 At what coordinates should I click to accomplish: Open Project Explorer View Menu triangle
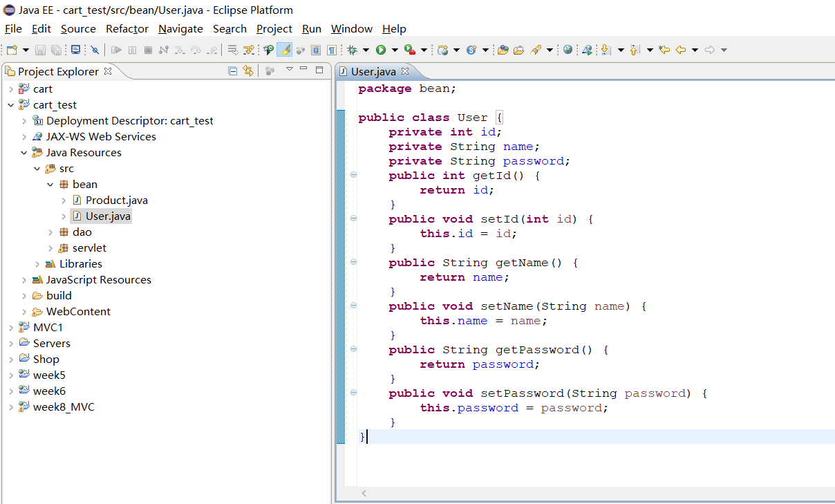pos(290,69)
